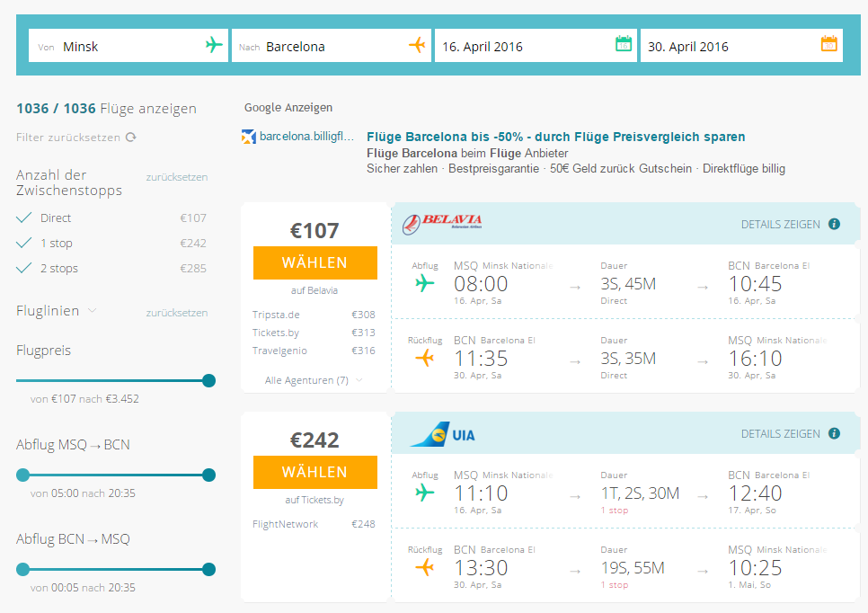
Task: Choose the €242 UIA flight with WÄHLEN
Action: pos(315,472)
